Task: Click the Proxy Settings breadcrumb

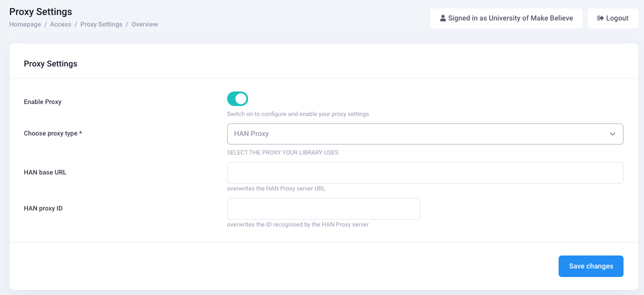Action: [101, 24]
